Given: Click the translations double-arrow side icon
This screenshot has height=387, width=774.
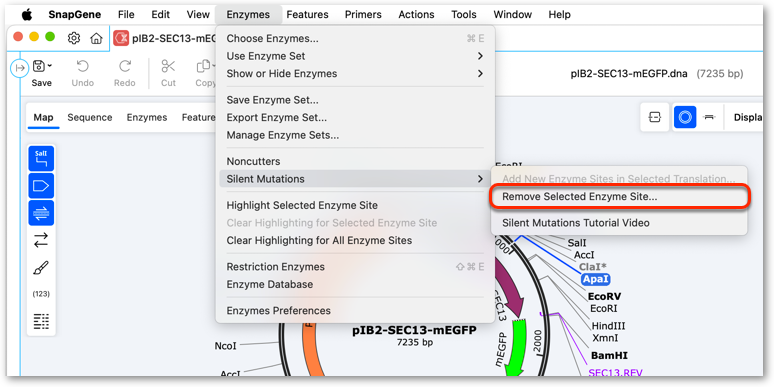Looking at the screenshot, I should (41, 240).
